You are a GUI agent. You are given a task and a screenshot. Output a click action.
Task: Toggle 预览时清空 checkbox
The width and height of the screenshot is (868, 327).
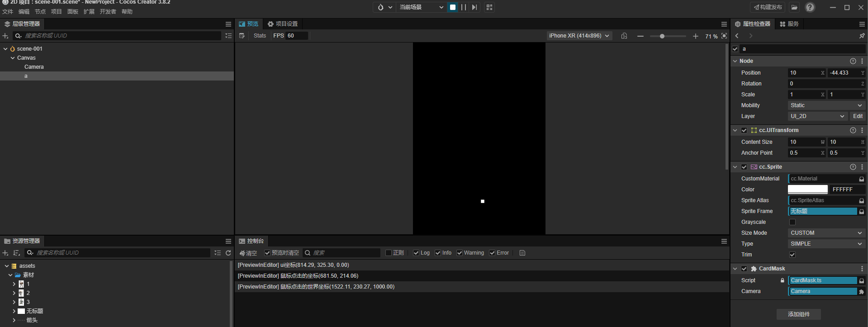pos(267,253)
